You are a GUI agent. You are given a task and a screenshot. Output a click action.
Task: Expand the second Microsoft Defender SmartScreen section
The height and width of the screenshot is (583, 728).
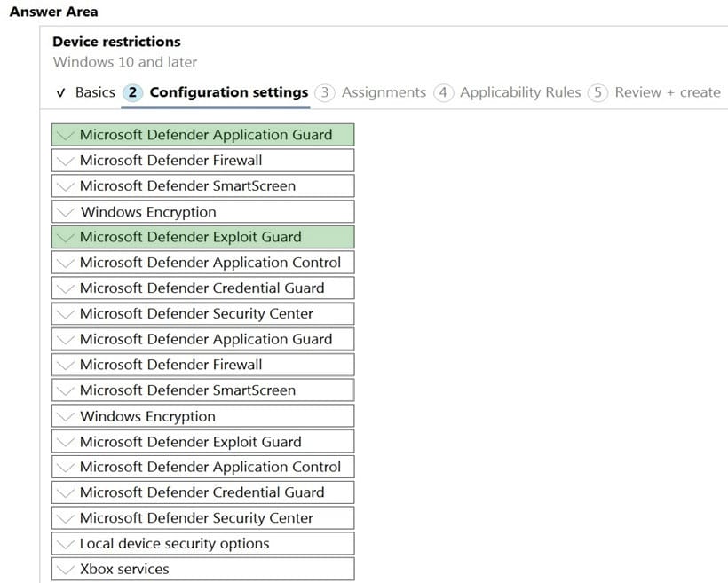click(203, 390)
